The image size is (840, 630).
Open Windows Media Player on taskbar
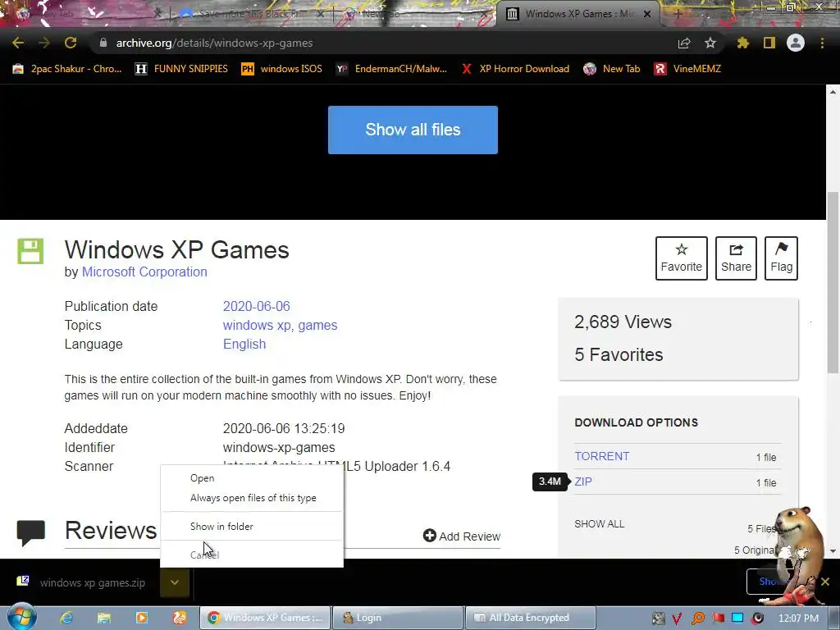[x=141, y=618]
